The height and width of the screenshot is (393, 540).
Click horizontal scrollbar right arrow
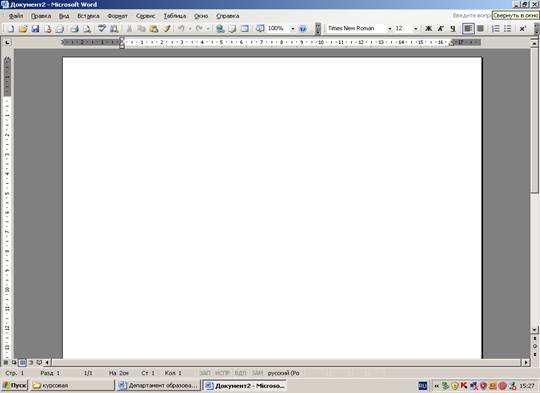(x=526, y=362)
